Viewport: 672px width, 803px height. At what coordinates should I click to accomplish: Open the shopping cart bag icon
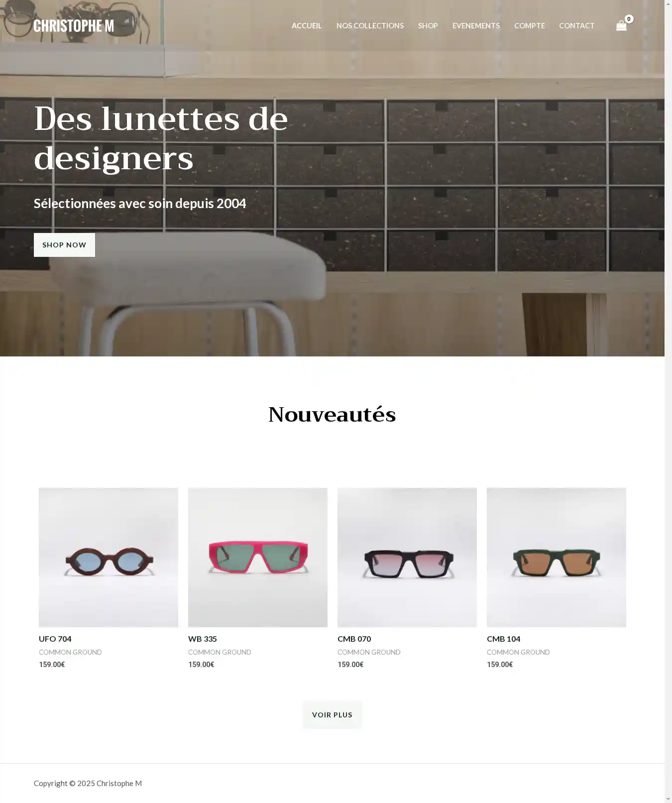(x=621, y=26)
